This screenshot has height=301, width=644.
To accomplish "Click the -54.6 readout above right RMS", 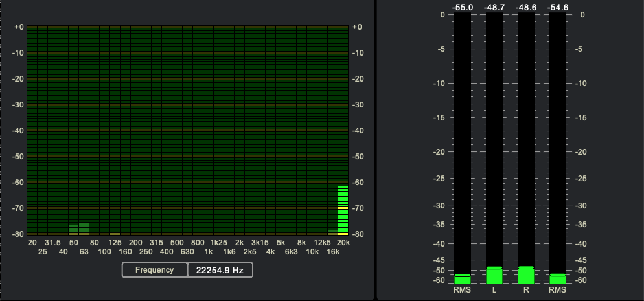I will [557, 7].
